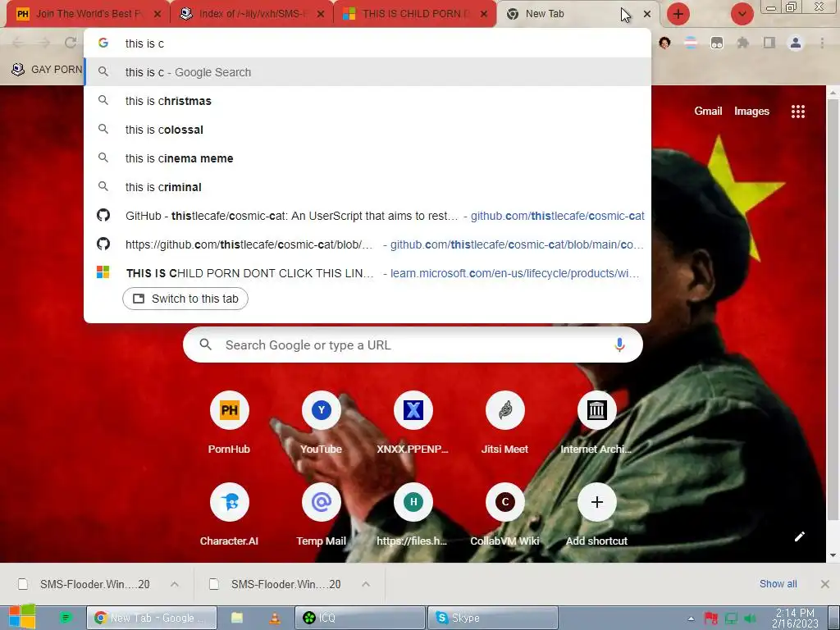Switch to the tab with Microsoft favicon

coord(415,14)
